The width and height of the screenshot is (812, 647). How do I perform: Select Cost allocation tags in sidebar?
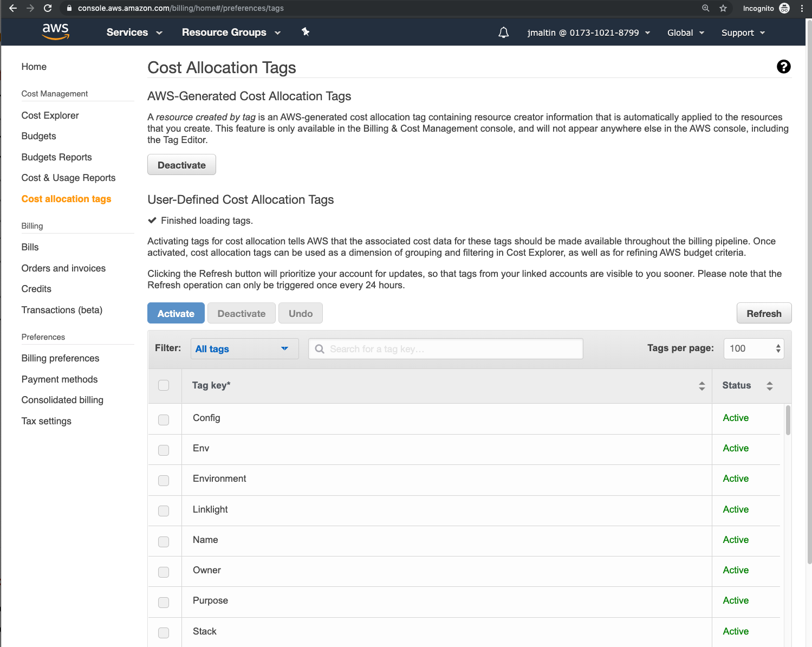(67, 199)
